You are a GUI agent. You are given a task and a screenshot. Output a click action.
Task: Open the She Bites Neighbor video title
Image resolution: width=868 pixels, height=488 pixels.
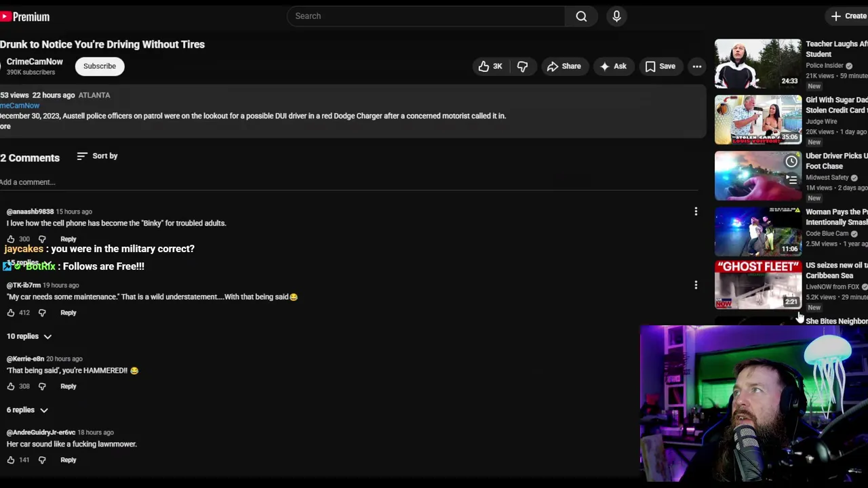[x=837, y=321]
